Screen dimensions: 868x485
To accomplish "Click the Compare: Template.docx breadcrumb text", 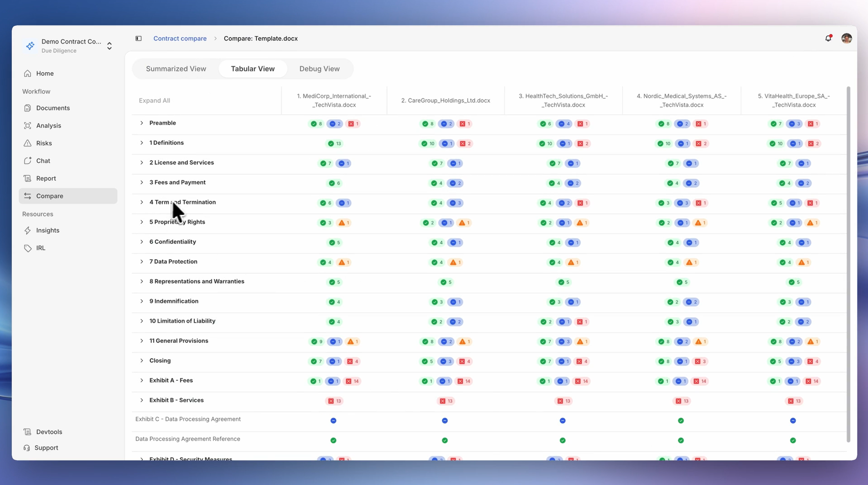I will 261,38.
